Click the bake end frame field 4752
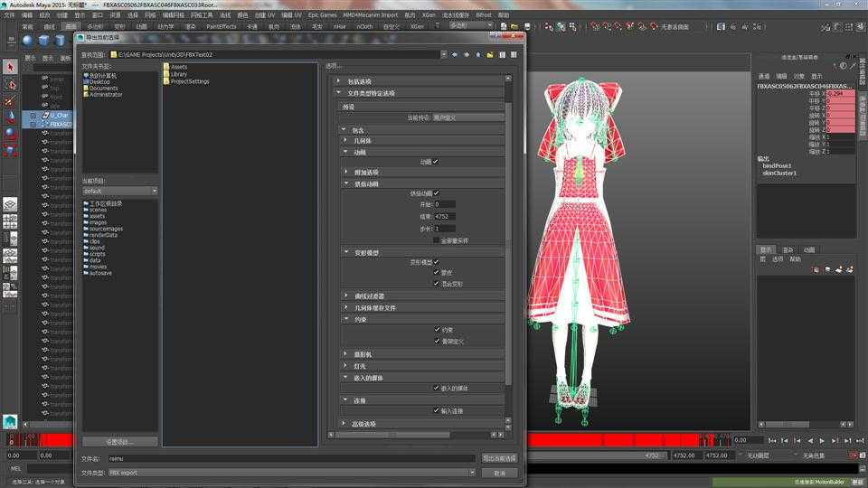This screenshot has width=868, height=488. (445, 217)
